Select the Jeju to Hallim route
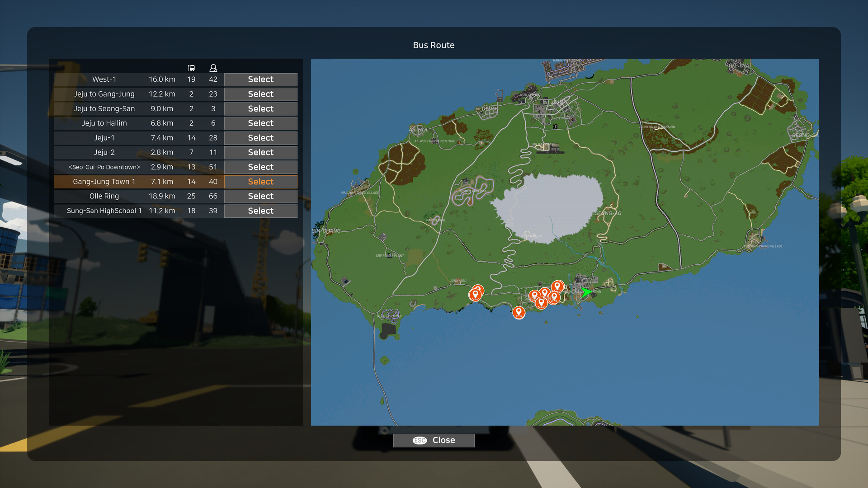 [260, 123]
